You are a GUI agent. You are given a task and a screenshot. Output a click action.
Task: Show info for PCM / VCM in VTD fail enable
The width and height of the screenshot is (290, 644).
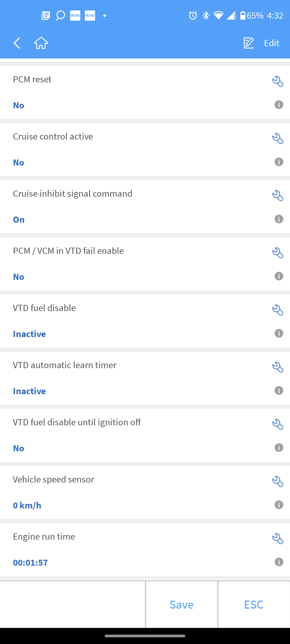pos(279,276)
